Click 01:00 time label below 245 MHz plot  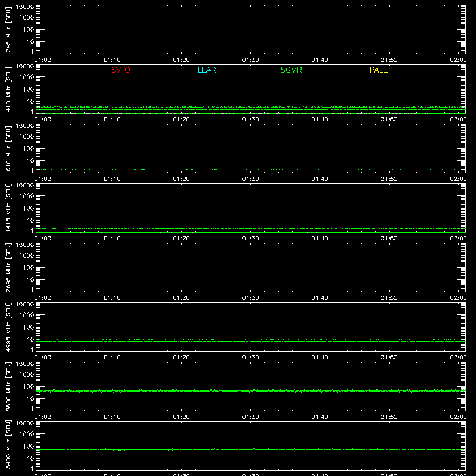43,60
